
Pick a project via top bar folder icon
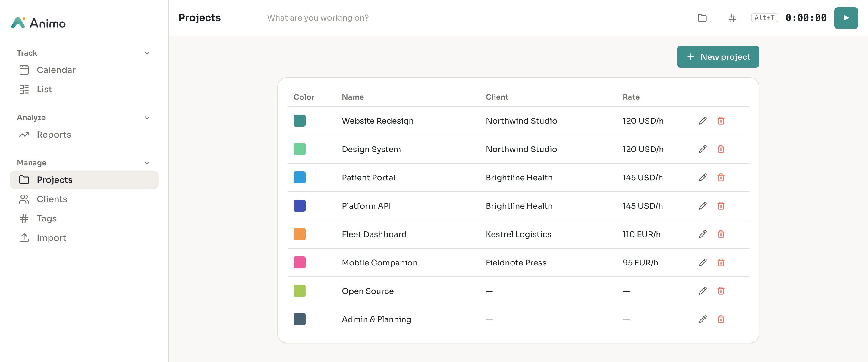tap(702, 18)
